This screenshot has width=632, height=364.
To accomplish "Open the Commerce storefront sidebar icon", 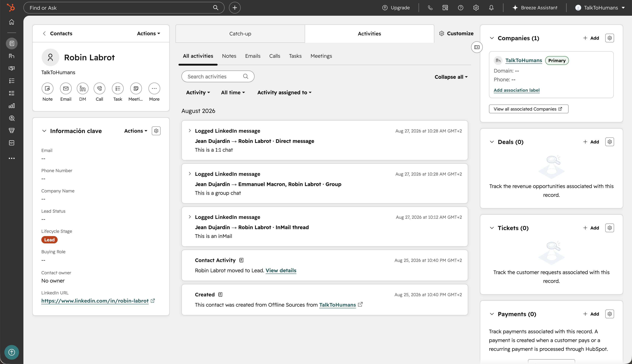I will point(12,130).
